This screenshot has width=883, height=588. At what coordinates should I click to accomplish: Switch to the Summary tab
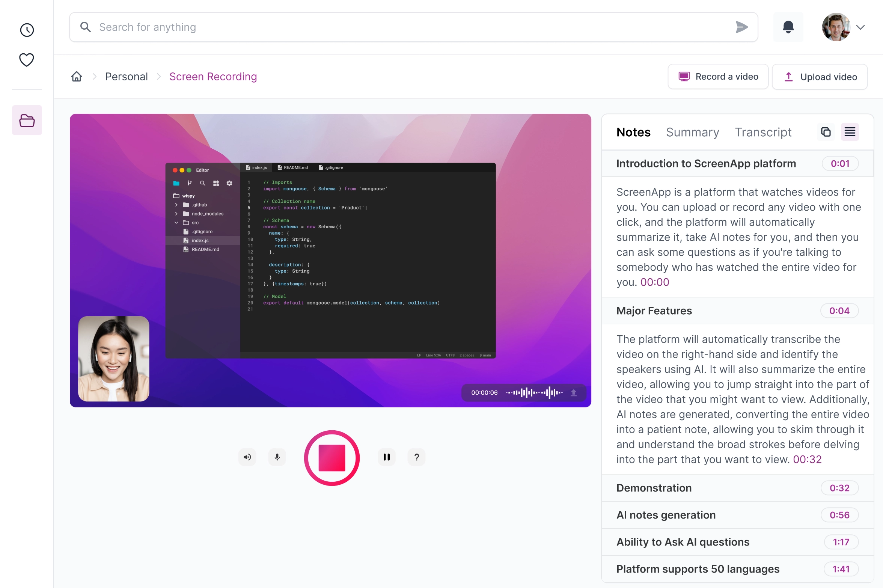tap(693, 132)
